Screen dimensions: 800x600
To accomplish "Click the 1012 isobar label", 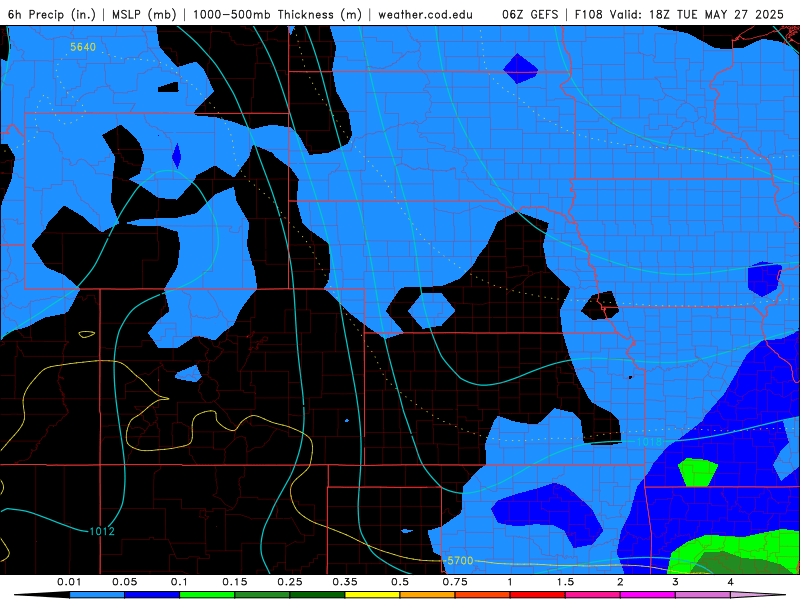I will (102, 532).
